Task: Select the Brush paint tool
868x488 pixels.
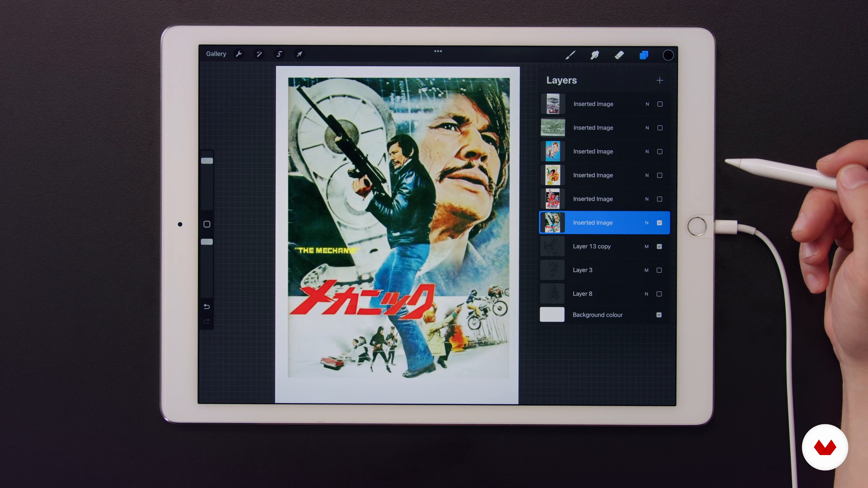Action: click(x=571, y=55)
